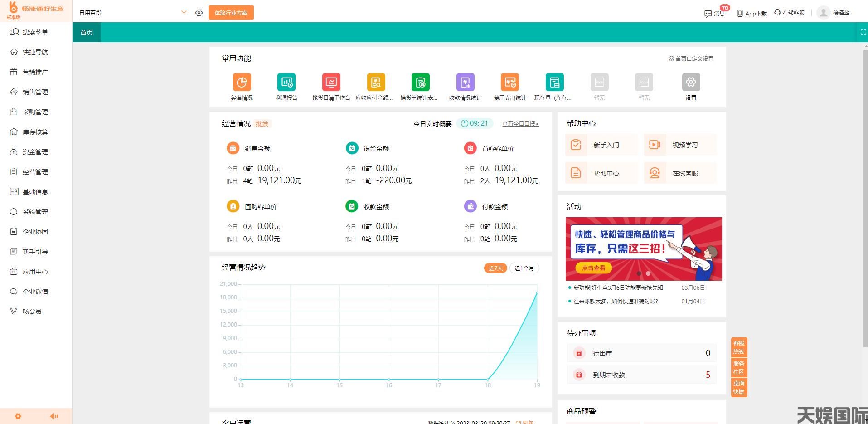Open the 基础信息 sidebar menu
This screenshot has height=424, width=868.
coord(36,191)
